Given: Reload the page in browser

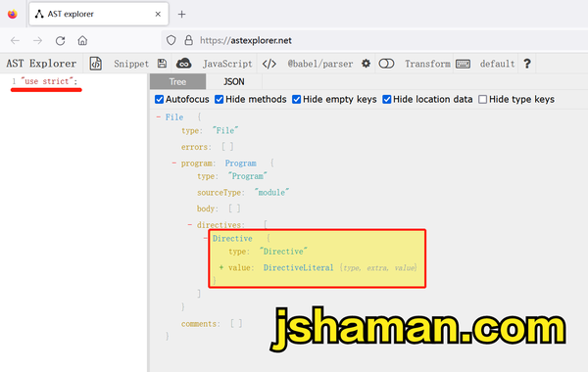Looking at the screenshot, I should (x=60, y=40).
